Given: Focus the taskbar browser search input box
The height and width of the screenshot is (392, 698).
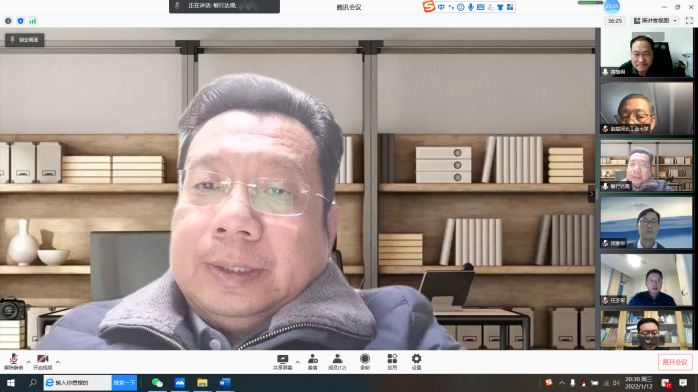Looking at the screenshot, I should [x=78, y=383].
